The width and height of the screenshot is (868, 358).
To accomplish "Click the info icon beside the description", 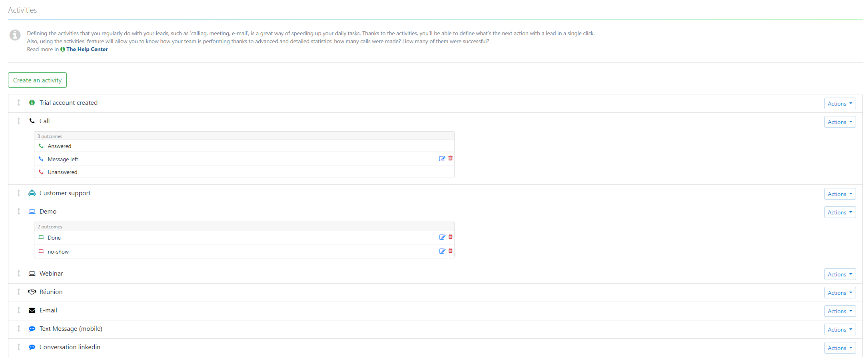I will pyautogui.click(x=15, y=35).
